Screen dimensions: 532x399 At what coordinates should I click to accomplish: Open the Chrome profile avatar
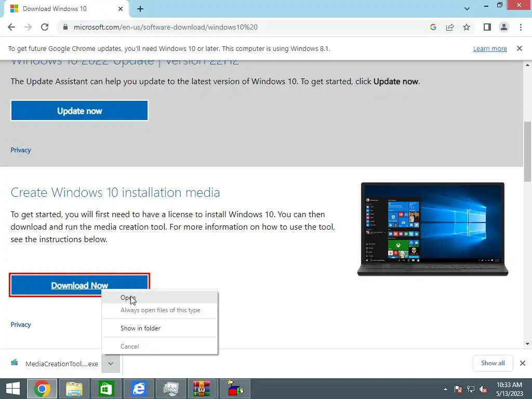(x=504, y=27)
